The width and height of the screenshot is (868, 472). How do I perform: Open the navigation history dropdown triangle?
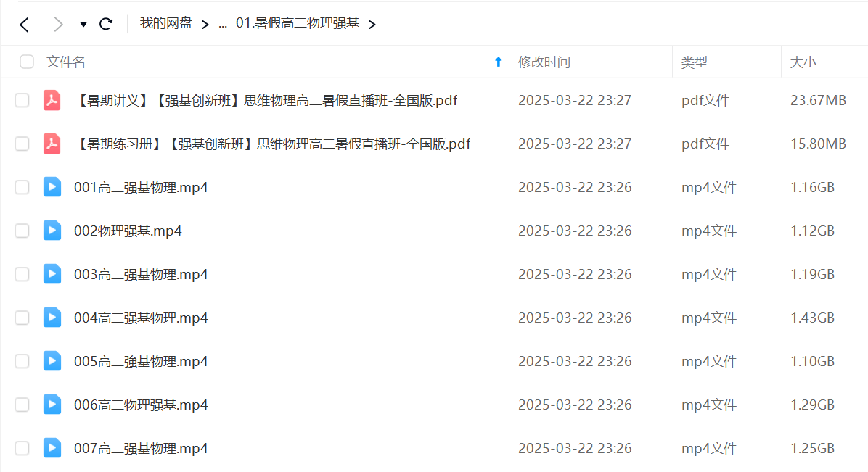83,25
